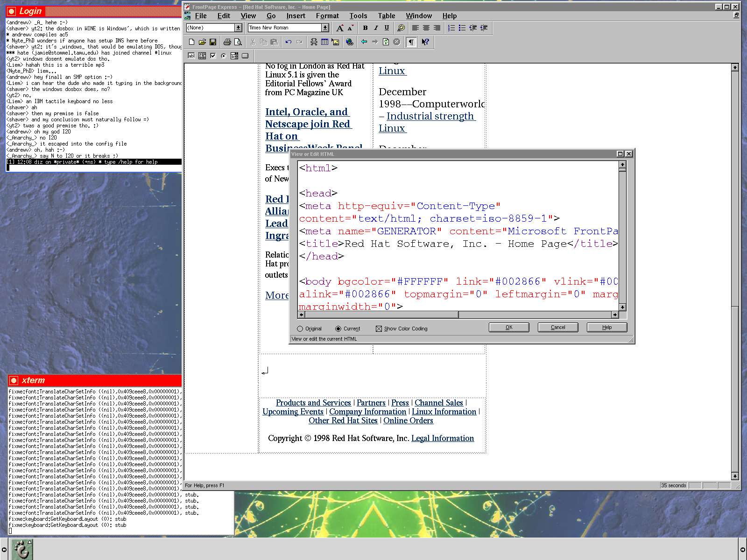
Task: Expand the Times New Roman font dropdown
Action: 325,28
